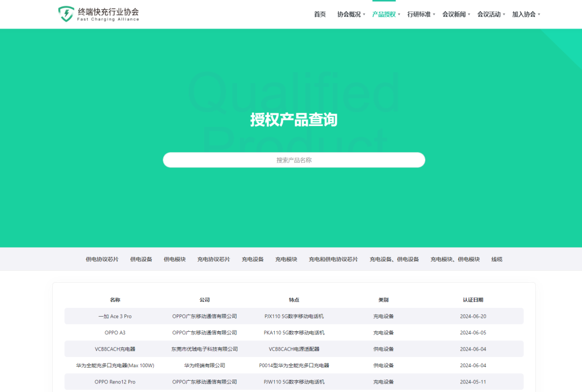This screenshot has height=392, width=582.
Task: Filter by 供电协议芯片 category
Action: 102,259
